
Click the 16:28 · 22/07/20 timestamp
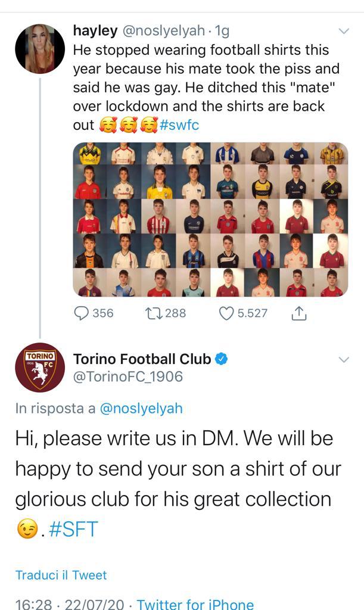coord(69,604)
